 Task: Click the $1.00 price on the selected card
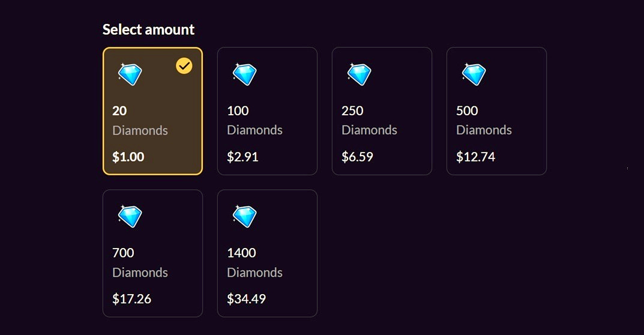click(128, 157)
